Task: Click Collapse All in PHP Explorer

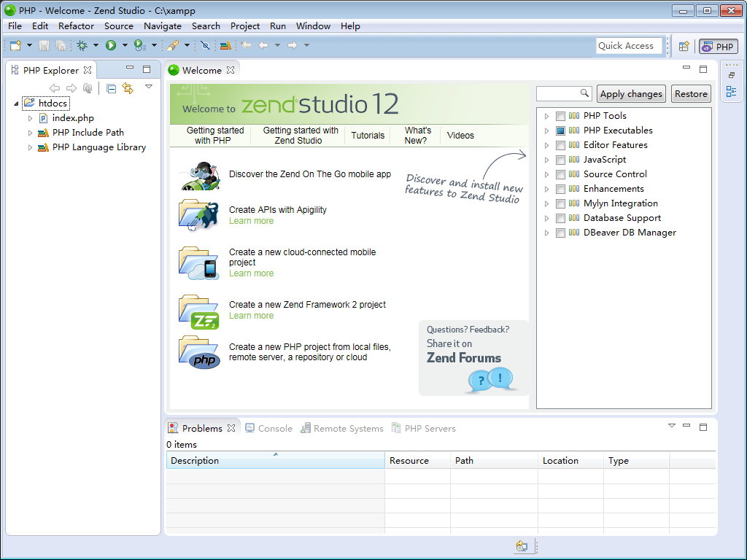Action: 111,88
